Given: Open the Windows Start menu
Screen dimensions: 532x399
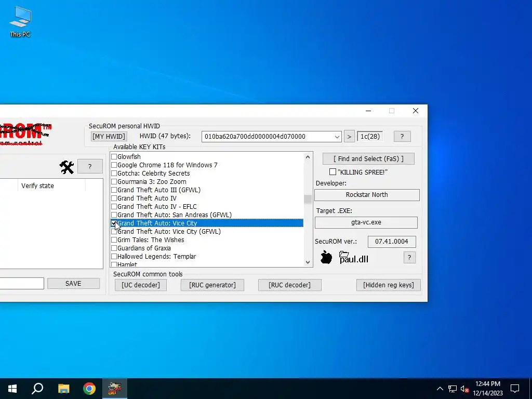Looking at the screenshot, I should 12,389.
